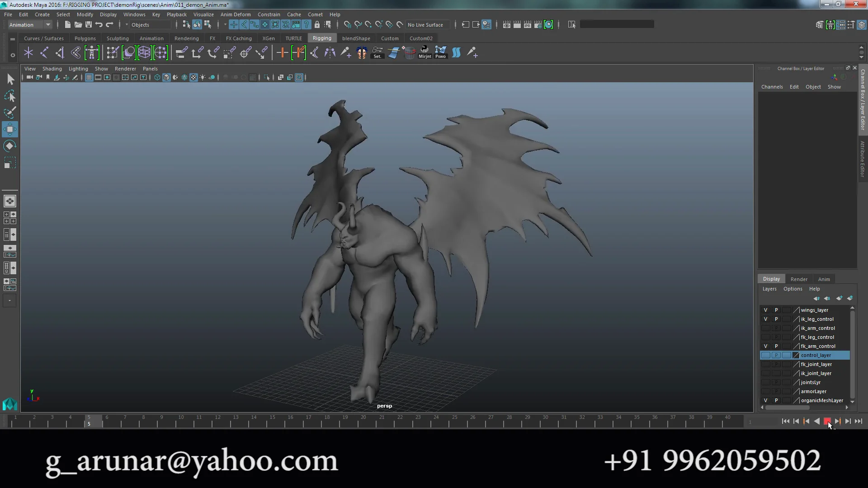Select the Rotate tool in the toolbox

(10, 146)
